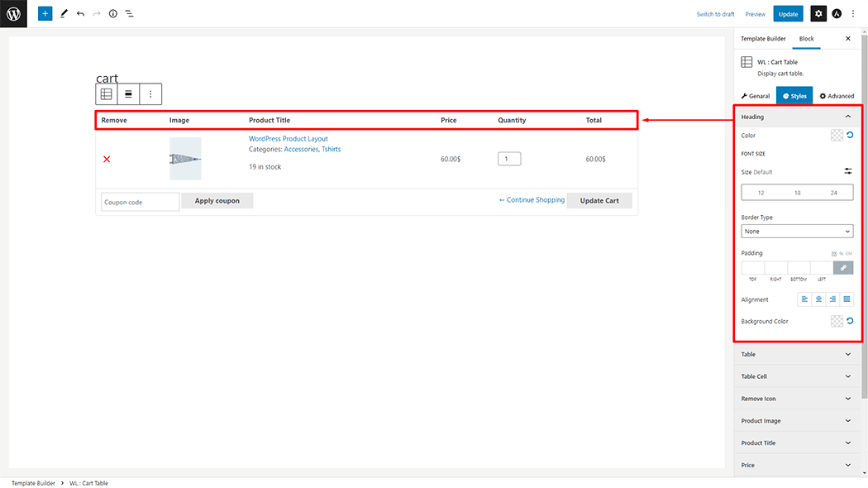
Task: Open the list view outline icon
Action: pos(130,14)
